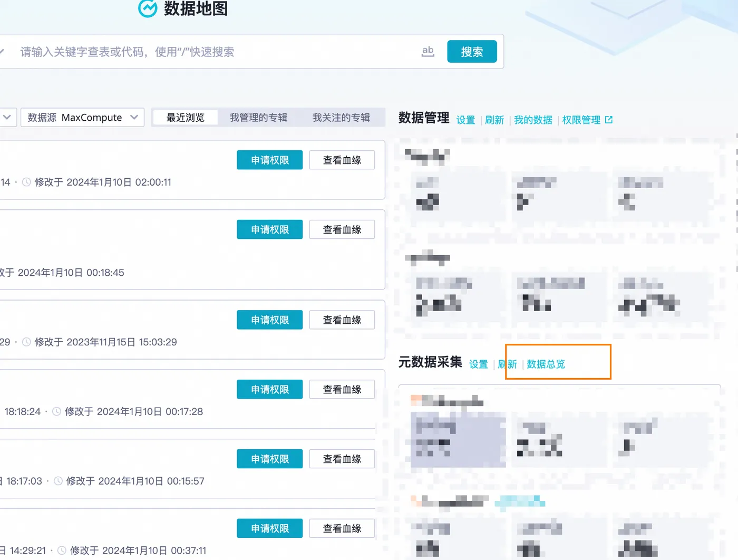Click clock icon beside 修改于 2024年1月10日 00:17:28
The height and width of the screenshot is (560, 738).
coord(56,411)
